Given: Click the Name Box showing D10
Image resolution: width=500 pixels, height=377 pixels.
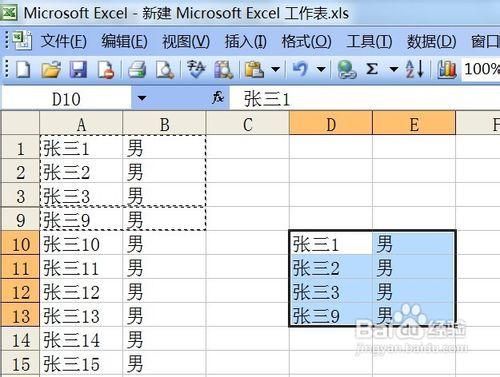Looking at the screenshot, I should 66,99.
